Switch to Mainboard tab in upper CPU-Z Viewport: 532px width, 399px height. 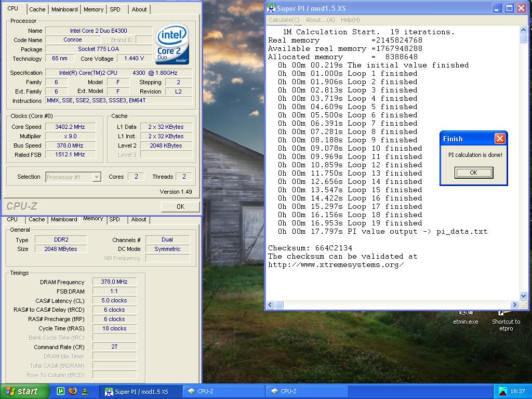[64, 9]
